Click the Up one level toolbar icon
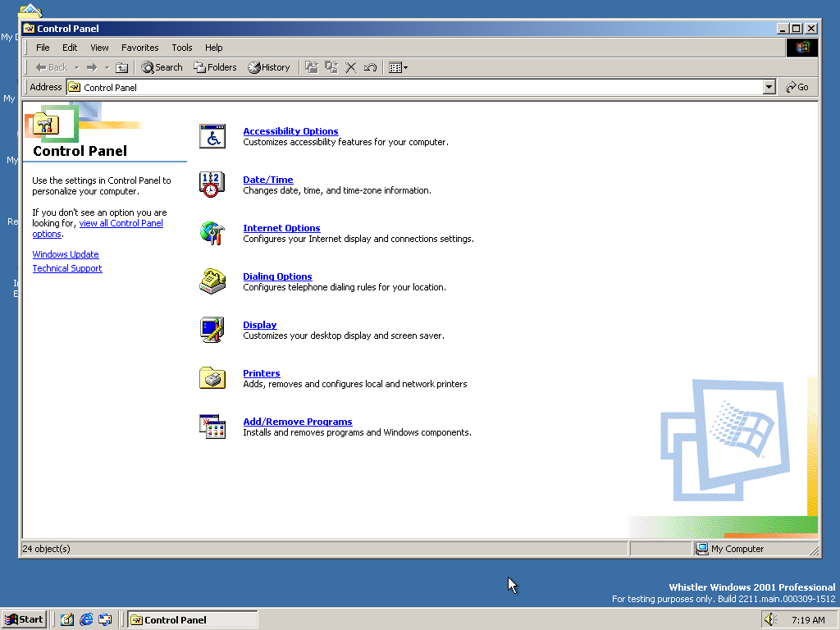840x630 pixels. (122, 67)
